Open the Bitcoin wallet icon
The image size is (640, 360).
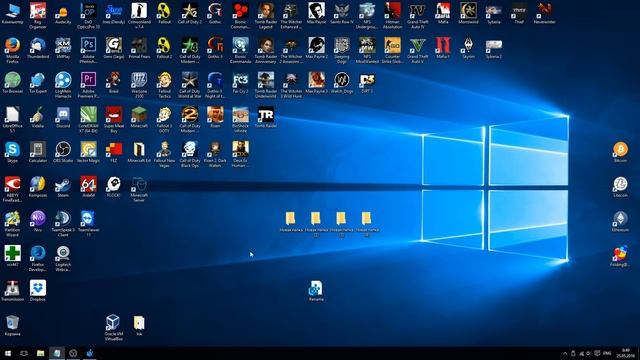click(620, 150)
